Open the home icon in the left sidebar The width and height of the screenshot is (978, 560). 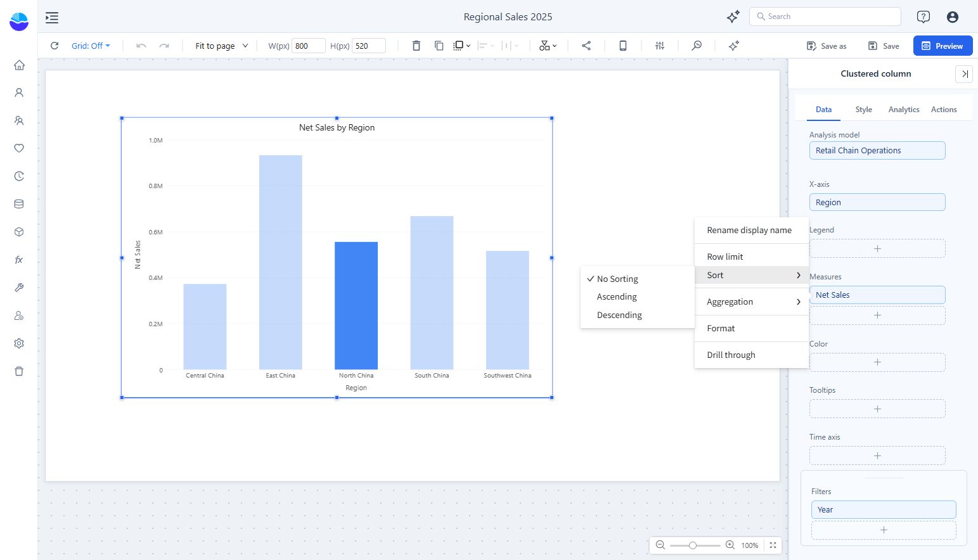click(19, 65)
